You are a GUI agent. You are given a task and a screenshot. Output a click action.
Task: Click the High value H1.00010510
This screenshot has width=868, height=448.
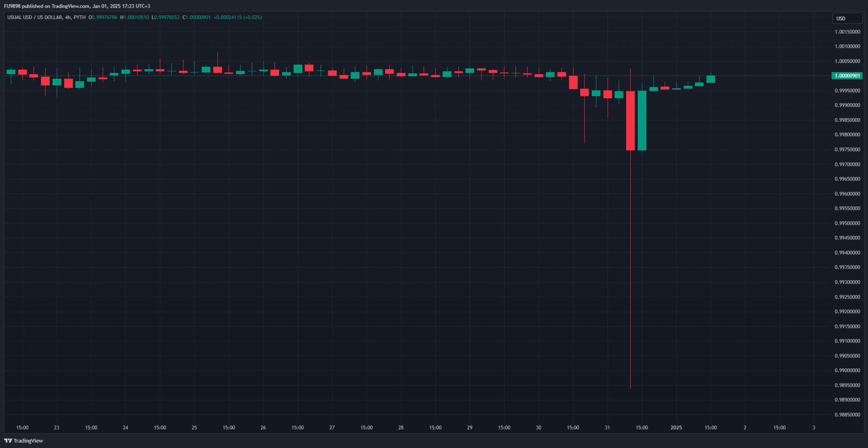[x=134, y=18]
